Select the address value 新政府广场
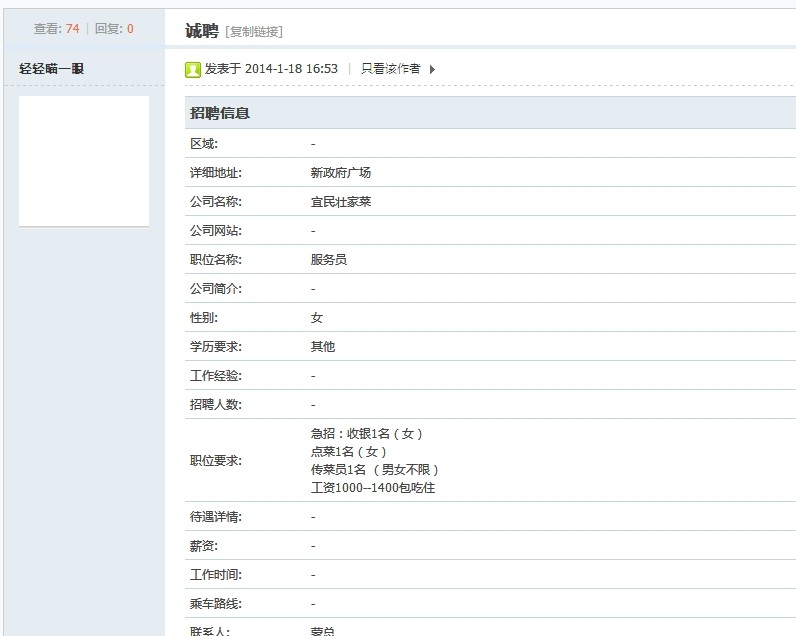The height and width of the screenshot is (636, 796). tap(341, 173)
